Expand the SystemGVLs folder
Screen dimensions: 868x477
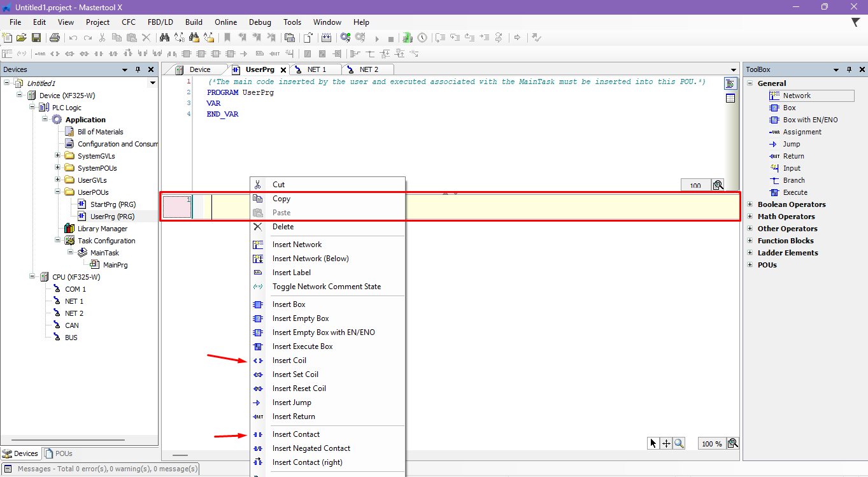pos(58,156)
